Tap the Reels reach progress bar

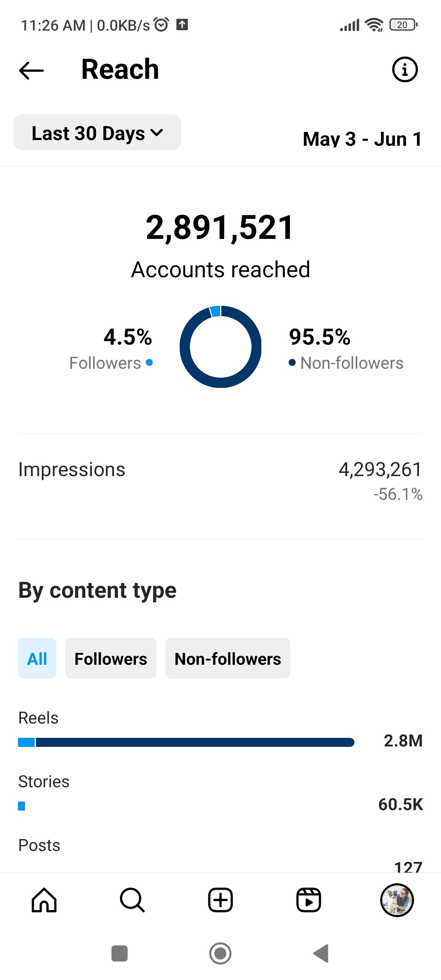[186, 742]
